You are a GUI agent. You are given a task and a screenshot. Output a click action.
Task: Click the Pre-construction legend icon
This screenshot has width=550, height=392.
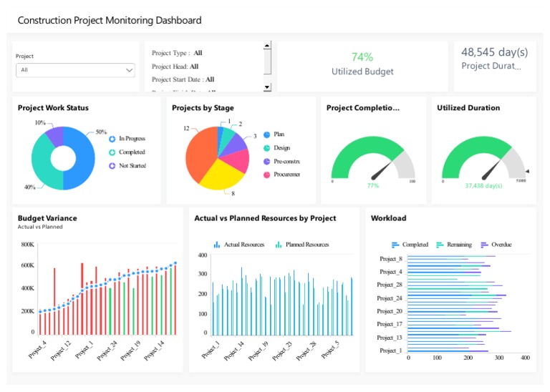click(x=267, y=162)
